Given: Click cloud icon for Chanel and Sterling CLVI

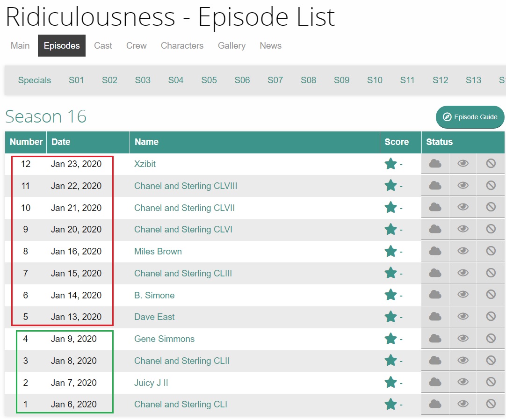Looking at the screenshot, I should [x=434, y=229].
